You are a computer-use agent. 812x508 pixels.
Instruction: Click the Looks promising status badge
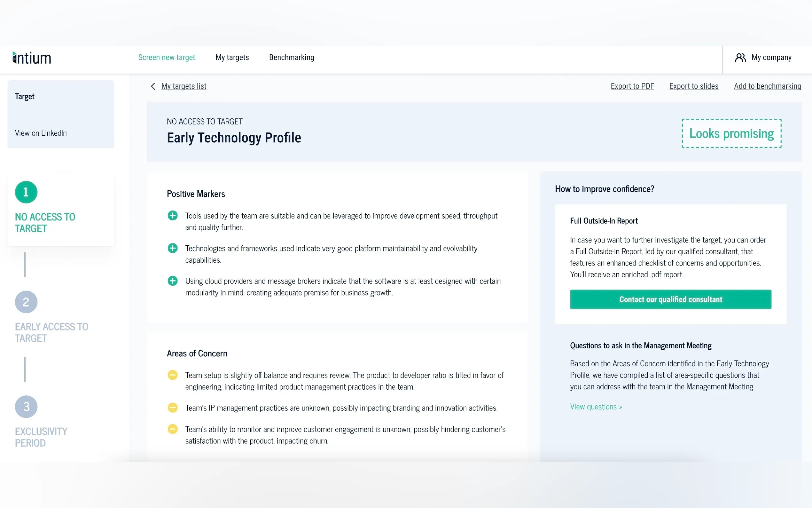point(731,133)
